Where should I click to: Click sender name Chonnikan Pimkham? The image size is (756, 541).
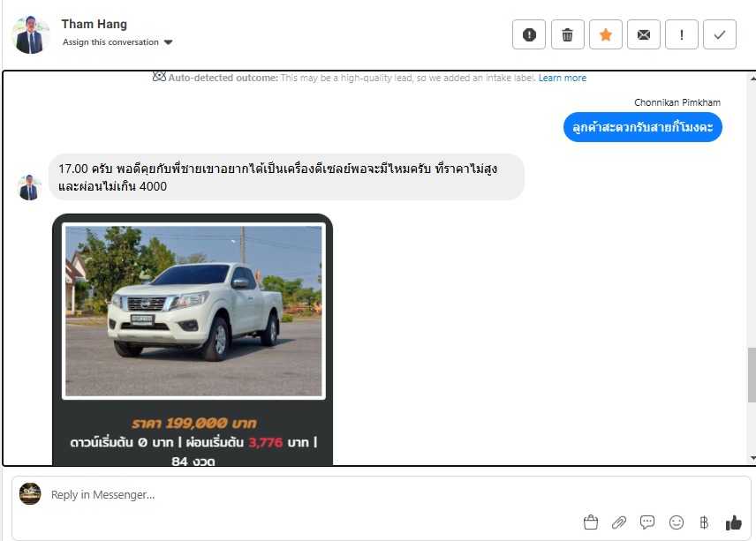(677, 102)
